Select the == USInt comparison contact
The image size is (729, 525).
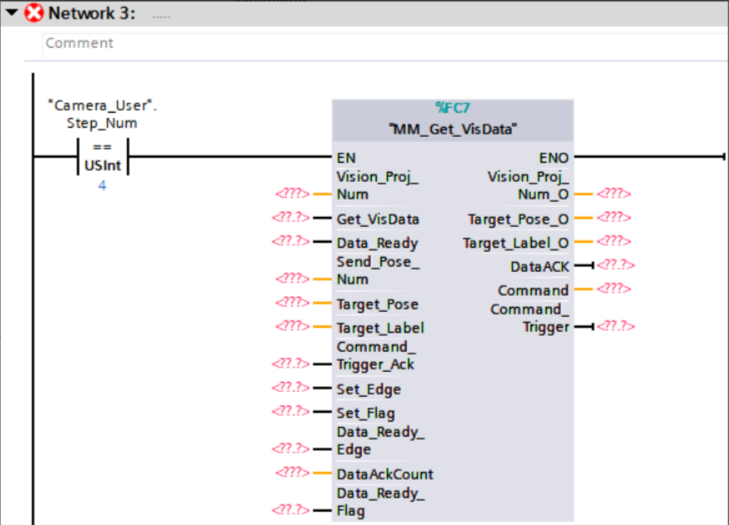pyautogui.click(x=103, y=157)
